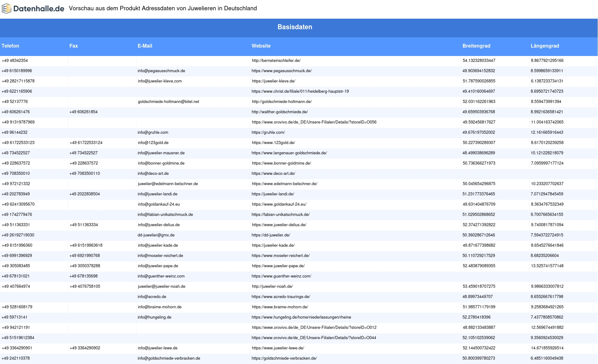Select email info@bonner-goldmine.de

point(161,163)
